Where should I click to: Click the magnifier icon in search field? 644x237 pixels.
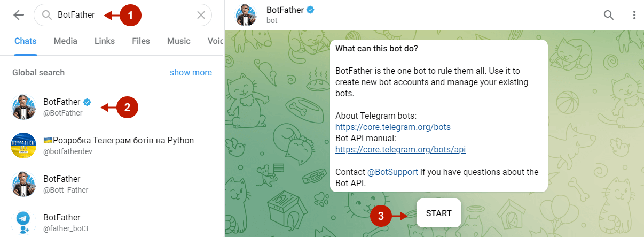point(46,15)
